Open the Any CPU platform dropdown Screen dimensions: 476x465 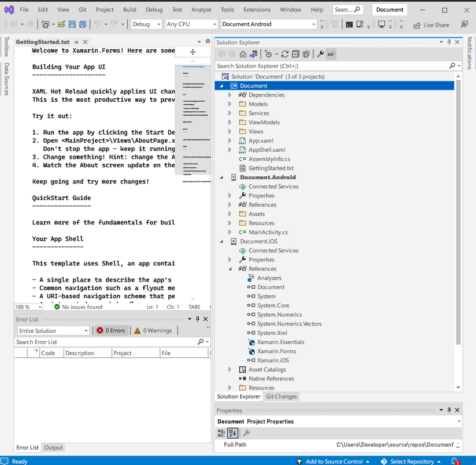(191, 24)
